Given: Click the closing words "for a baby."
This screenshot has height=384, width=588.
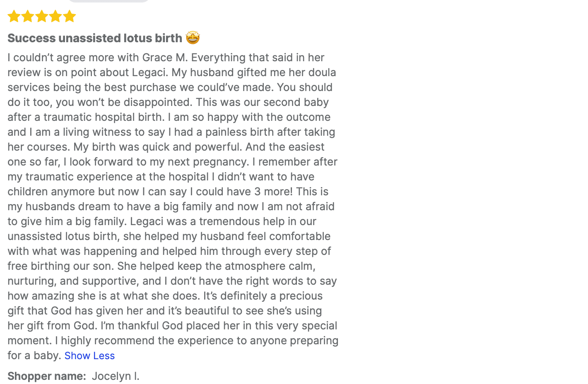Looking at the screenshot, I should tap(34, 355).
